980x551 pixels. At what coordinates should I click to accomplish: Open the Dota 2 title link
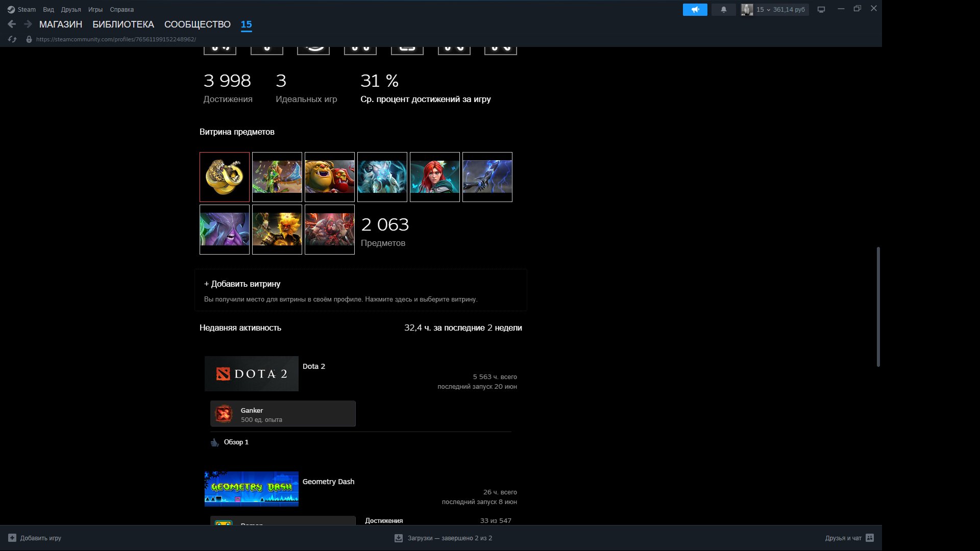tap(314, 366)
